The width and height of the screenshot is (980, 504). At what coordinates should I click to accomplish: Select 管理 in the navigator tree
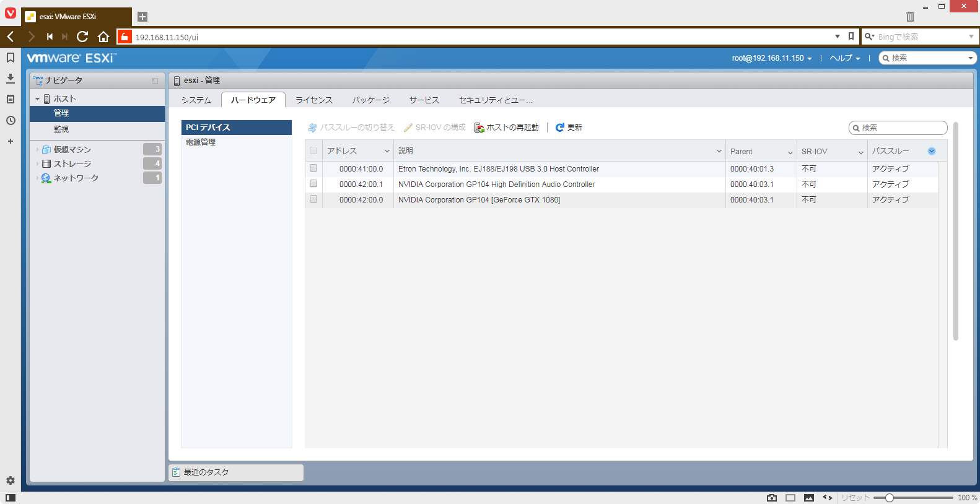click(x=97, y=113)
